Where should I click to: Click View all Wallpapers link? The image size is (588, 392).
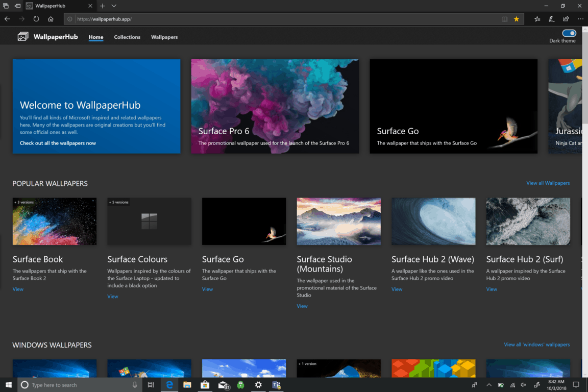pyautogui.click(x=548, y=183)
